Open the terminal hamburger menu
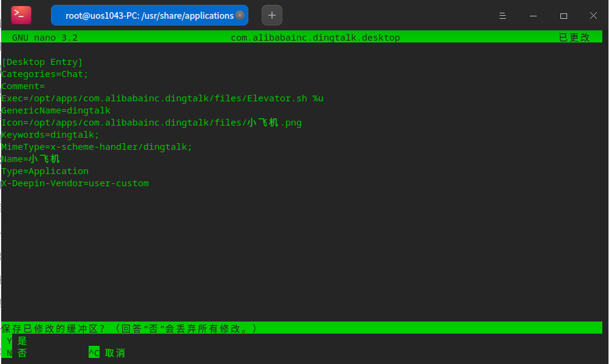Viewport: 609px width, 364px height. click(x=503, y=16)
